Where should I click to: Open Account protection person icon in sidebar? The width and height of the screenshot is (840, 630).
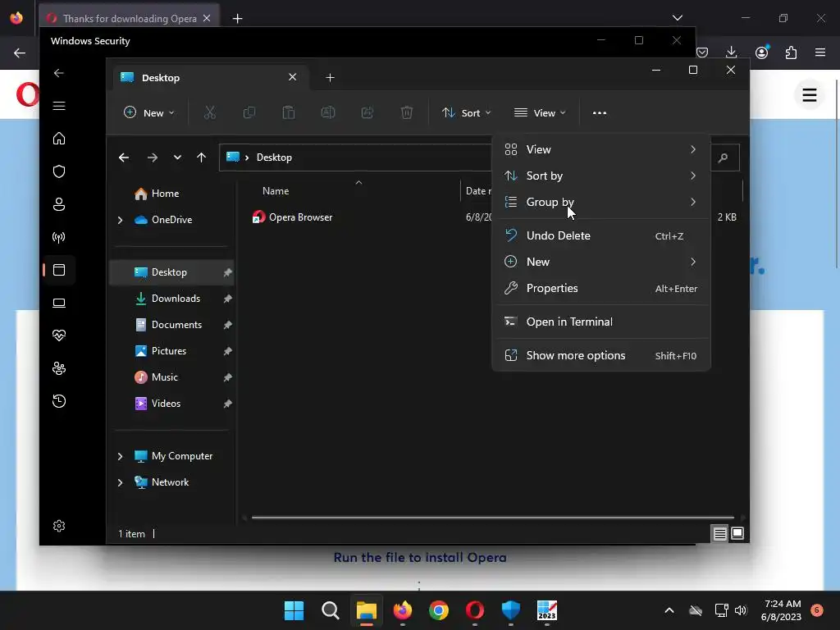[59, 204]
